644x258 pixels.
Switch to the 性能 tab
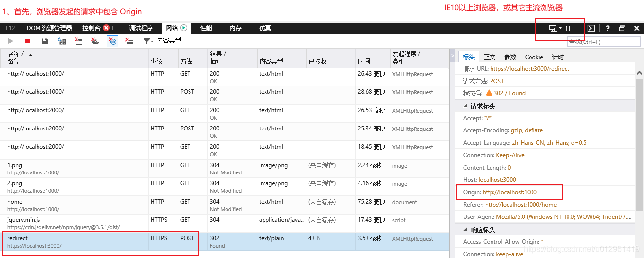coord(206,28)
